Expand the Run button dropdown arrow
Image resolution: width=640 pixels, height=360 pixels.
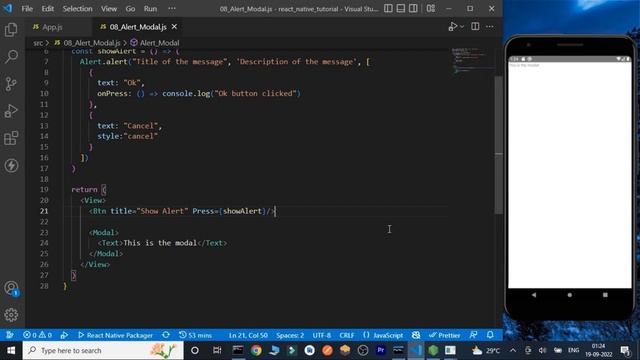(462, 27)
